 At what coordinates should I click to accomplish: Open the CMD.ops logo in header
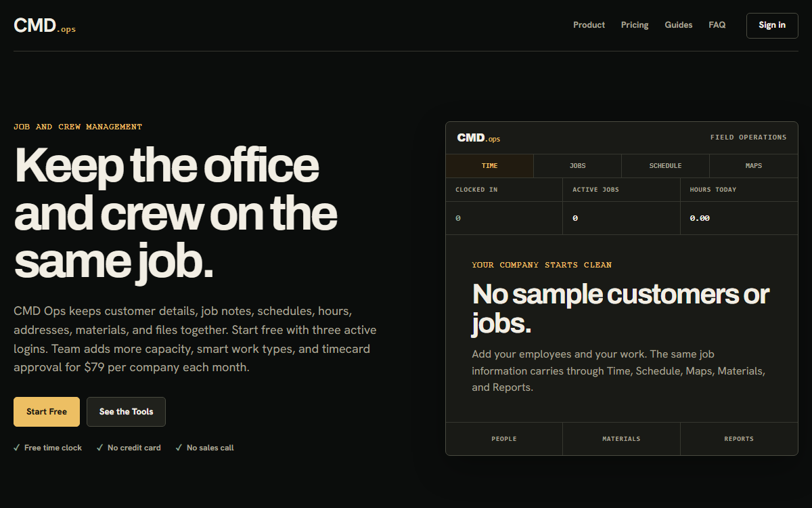coord(45,26)
